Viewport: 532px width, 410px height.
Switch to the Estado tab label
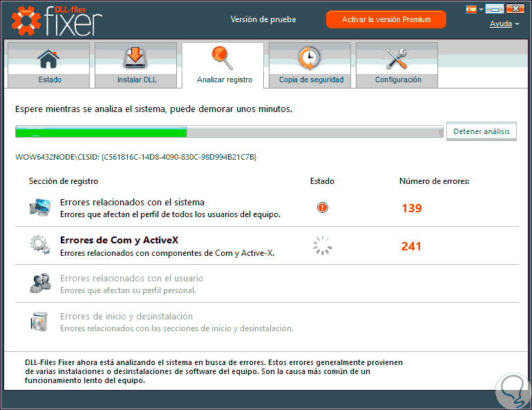click(x=50, y=80)
